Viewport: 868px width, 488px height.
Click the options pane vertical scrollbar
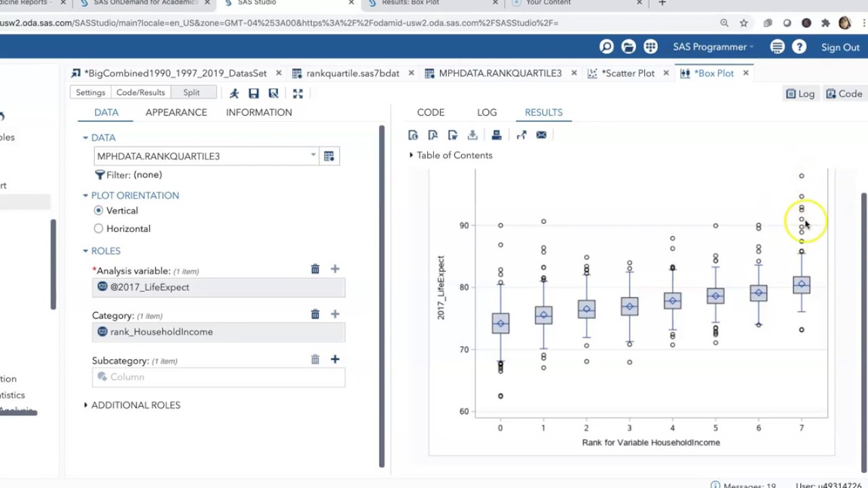(382, 296)
